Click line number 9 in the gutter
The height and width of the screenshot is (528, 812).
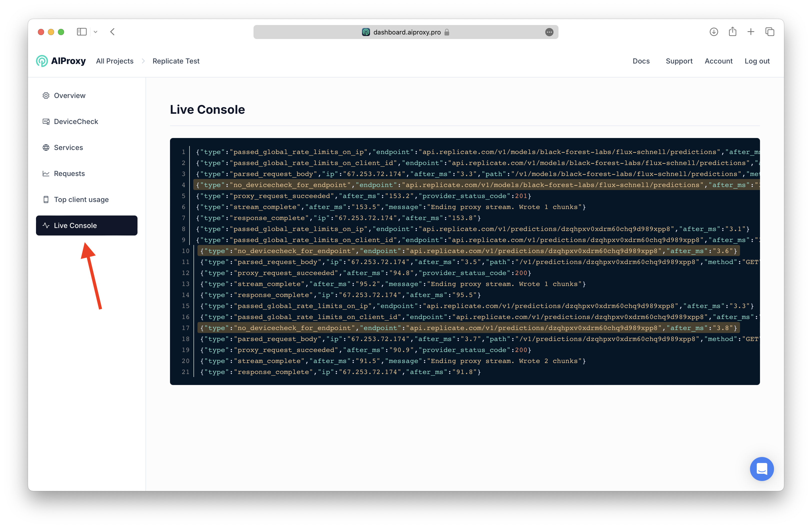point(183,240)
